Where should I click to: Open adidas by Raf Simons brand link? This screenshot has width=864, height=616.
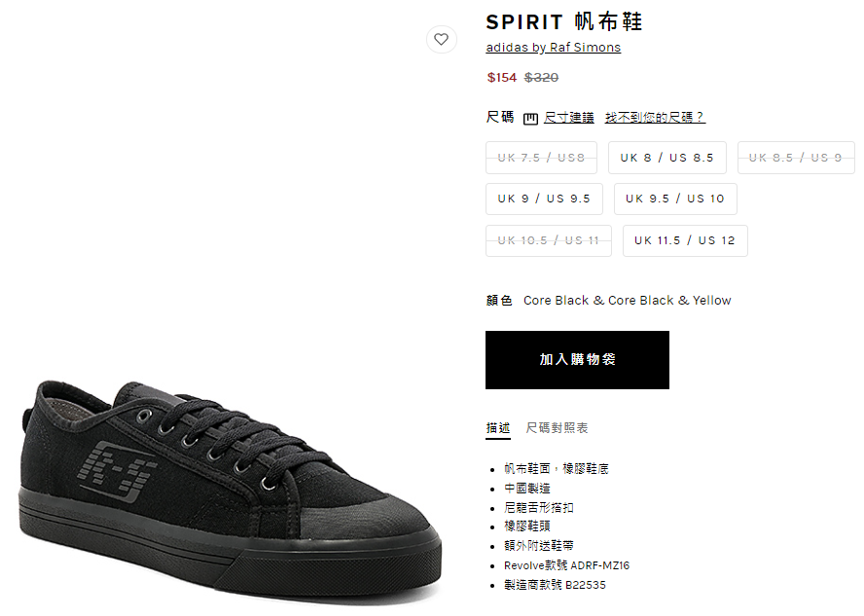[554, 48]
